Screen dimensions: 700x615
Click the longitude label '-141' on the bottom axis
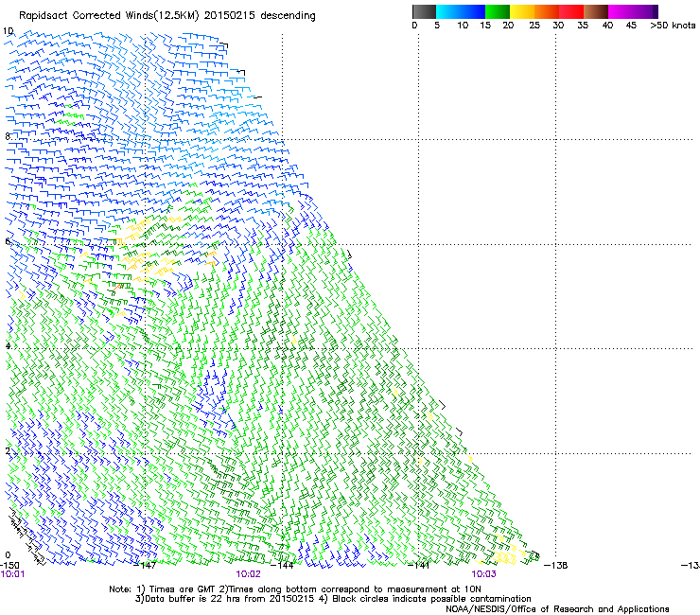[419, 566]
